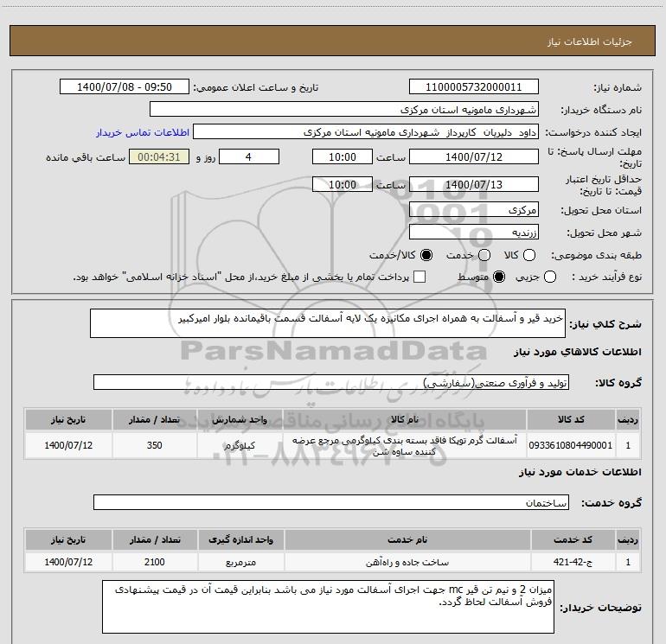Select the خدمت radio button

tap(484, 256)
